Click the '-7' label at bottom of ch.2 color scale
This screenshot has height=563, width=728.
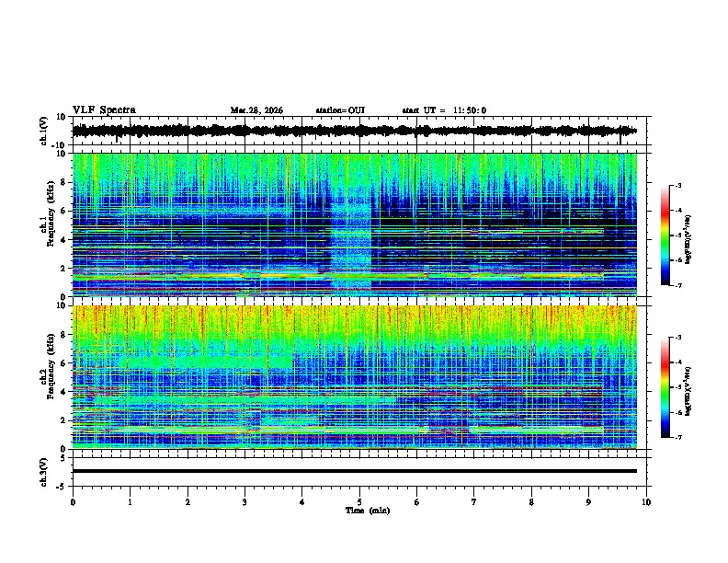pyautogui.click(x=677, y=437)
